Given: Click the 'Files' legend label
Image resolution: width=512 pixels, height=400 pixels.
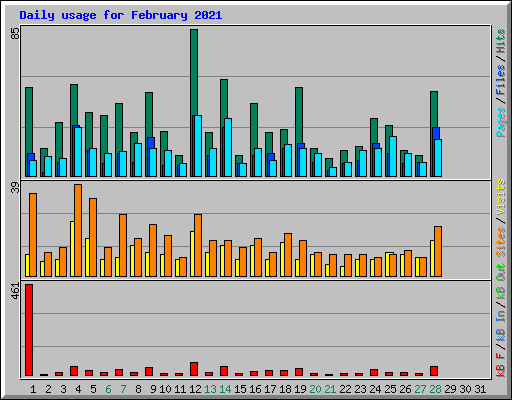Looking at the screenshot, I should 501,80.
